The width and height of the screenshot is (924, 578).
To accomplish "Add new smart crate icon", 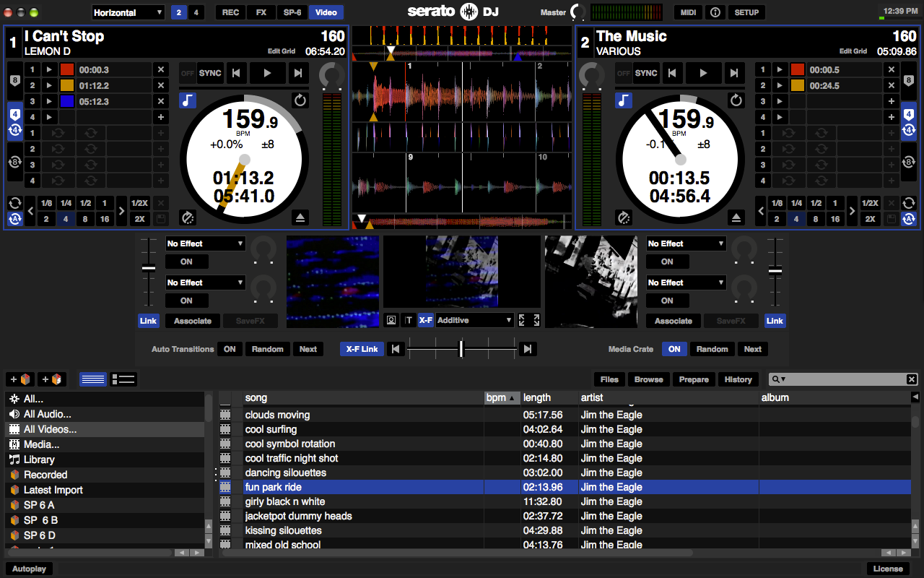I will click(52, 379).
